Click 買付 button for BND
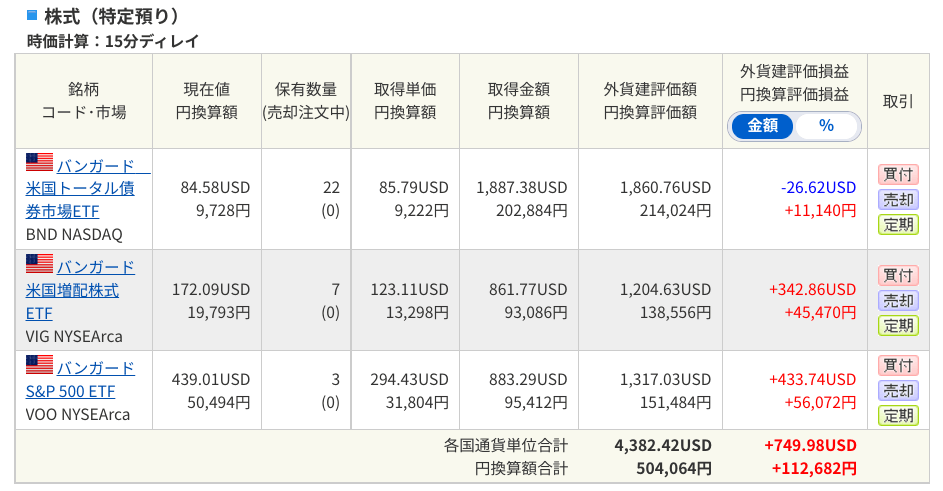Viewport: 943px width, 491px height. [x=898, y=174]
